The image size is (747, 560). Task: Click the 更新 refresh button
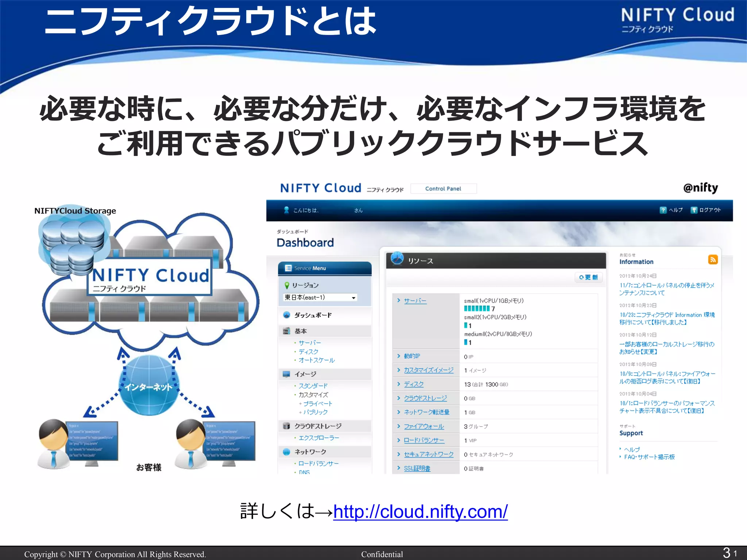click(588, 277)
